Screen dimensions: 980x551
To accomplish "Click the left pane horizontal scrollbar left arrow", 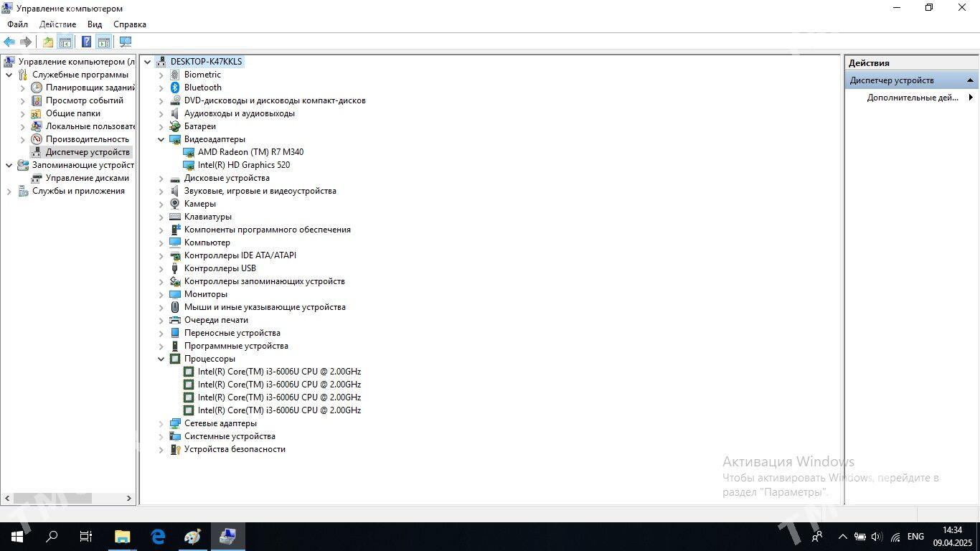I will point(7,498).
